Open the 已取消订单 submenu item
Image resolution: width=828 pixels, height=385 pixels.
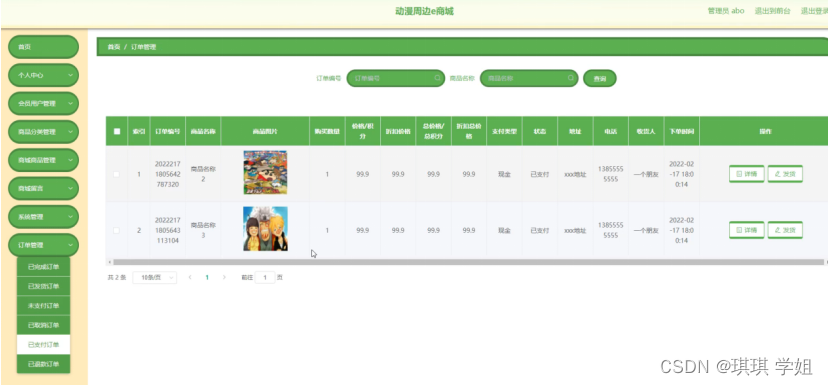tap(43, 325)
